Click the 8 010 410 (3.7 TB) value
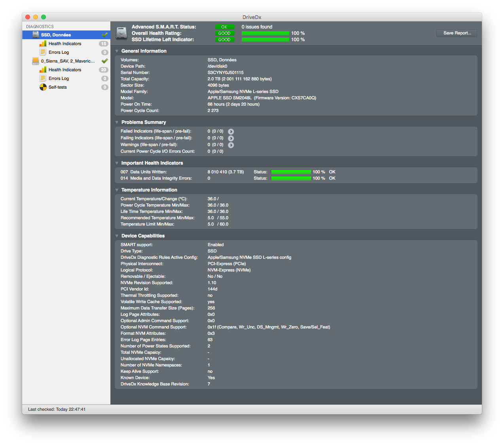The width and height of the screenshot is (504, 446). pyautogui.click(x=225, y=172)
